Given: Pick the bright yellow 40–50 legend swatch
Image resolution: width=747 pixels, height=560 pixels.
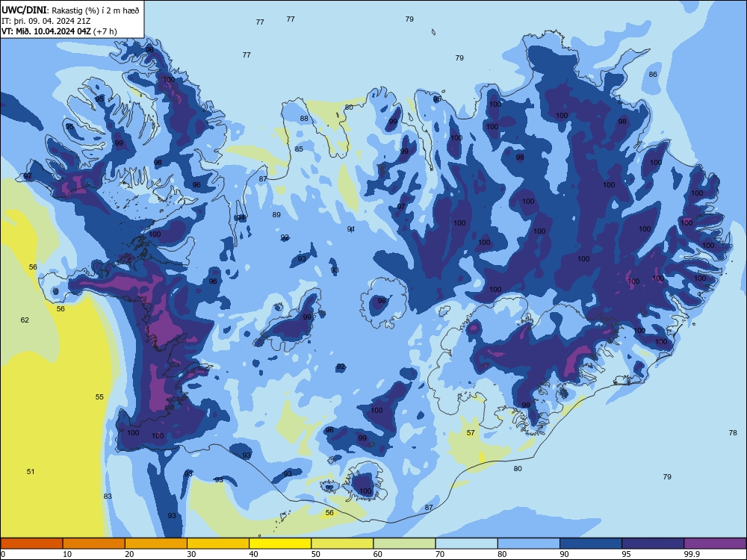Looking at the screenshot, I should pyautogui.click(x=280, y=544).
